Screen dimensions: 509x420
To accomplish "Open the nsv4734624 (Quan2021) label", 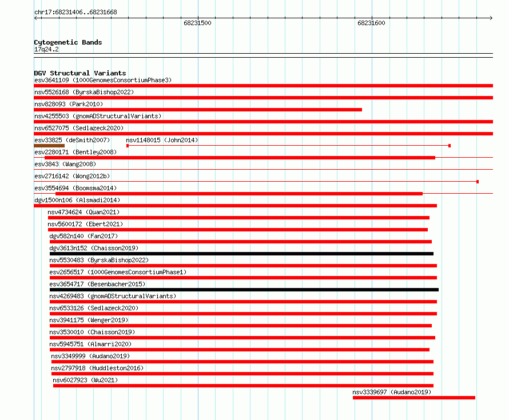I will click(83, 212).
